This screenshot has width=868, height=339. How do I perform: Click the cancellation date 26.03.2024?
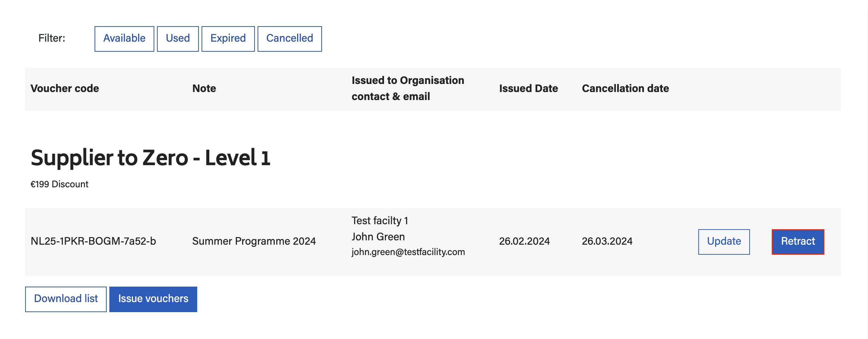(607, 241)
